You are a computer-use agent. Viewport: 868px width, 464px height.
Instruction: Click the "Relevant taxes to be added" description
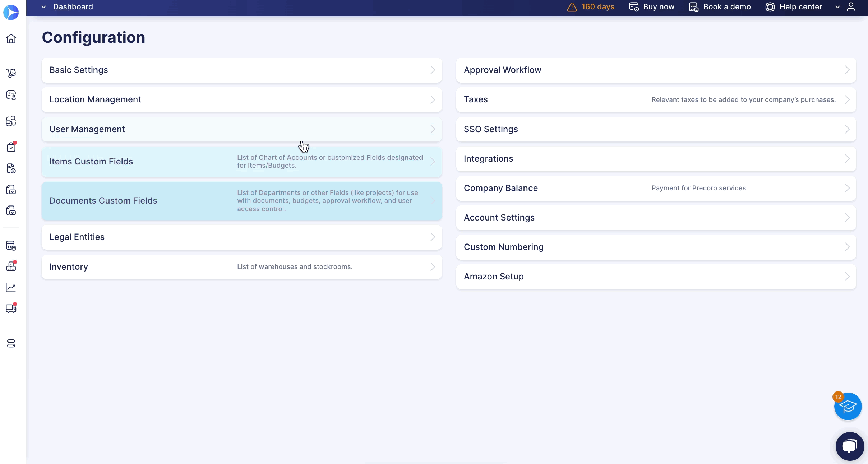[x=744, y=100]
